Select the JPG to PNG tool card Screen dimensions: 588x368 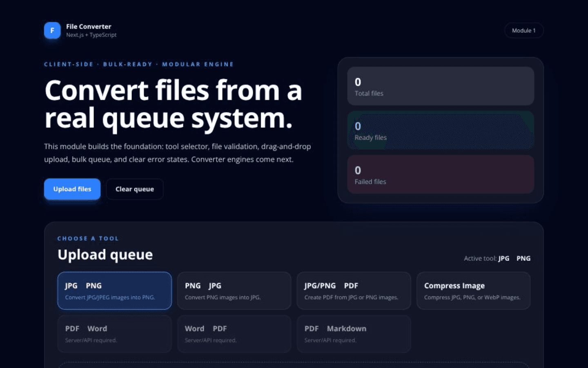click(115, 291)
